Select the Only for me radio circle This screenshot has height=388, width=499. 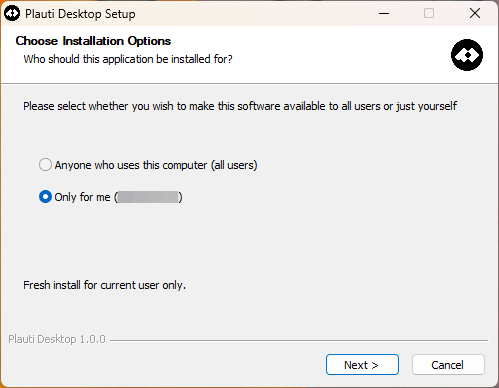coord(45,197)
